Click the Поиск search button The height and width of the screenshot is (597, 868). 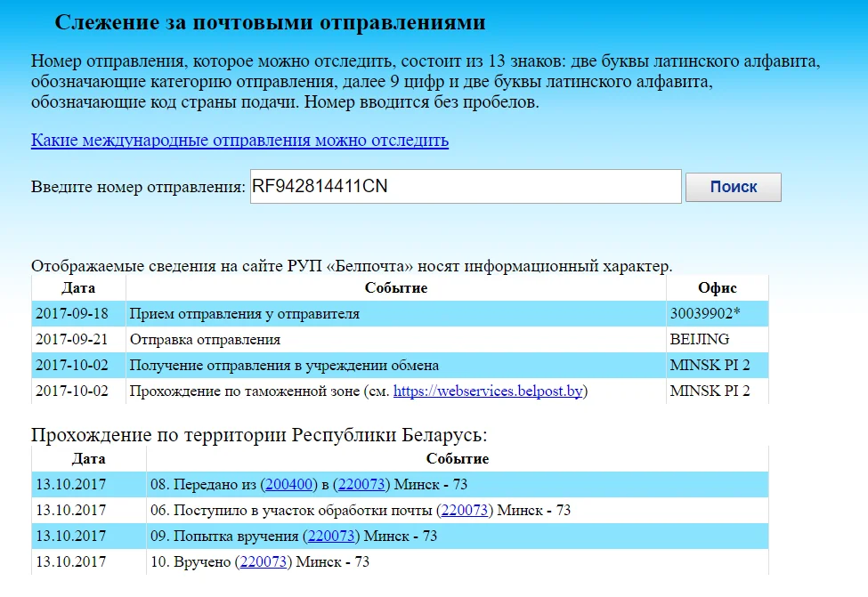point(733,187)
